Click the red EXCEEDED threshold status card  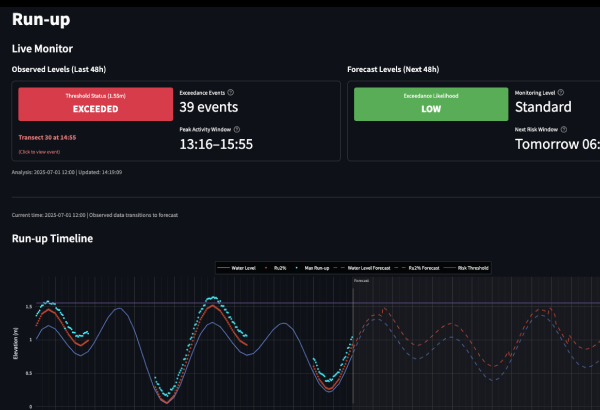click(96, 104)
